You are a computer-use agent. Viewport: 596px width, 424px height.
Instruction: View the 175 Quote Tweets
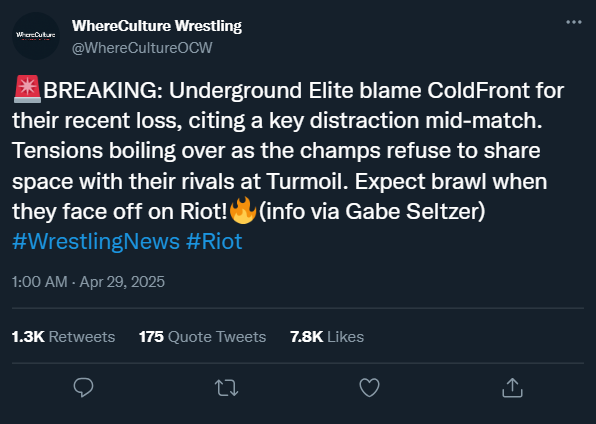(202, 337)
